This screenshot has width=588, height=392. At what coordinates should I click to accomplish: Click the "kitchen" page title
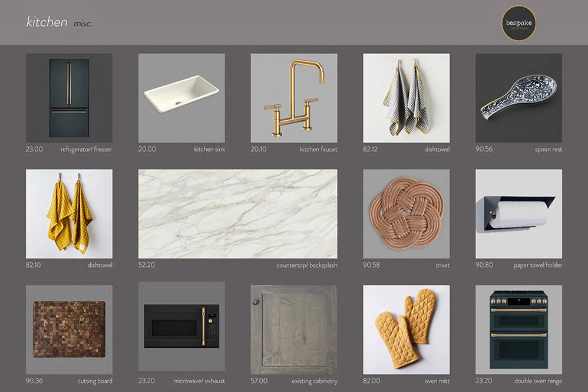47,22
